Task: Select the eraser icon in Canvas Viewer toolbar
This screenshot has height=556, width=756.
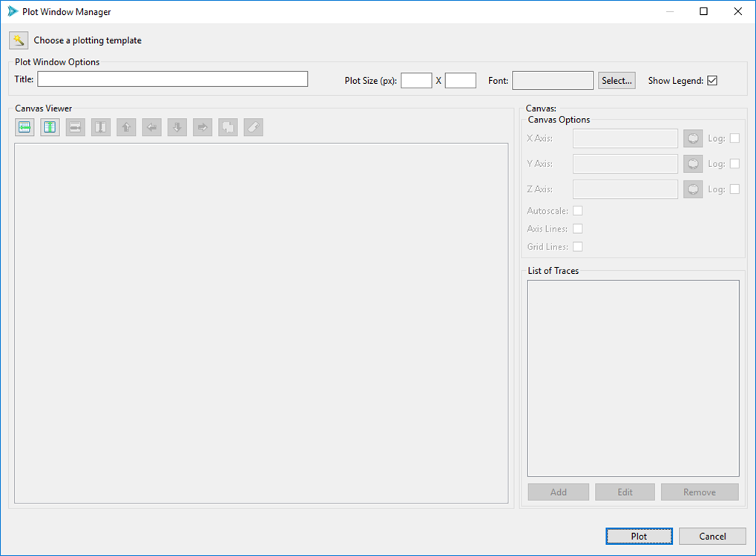Action: 252,127
